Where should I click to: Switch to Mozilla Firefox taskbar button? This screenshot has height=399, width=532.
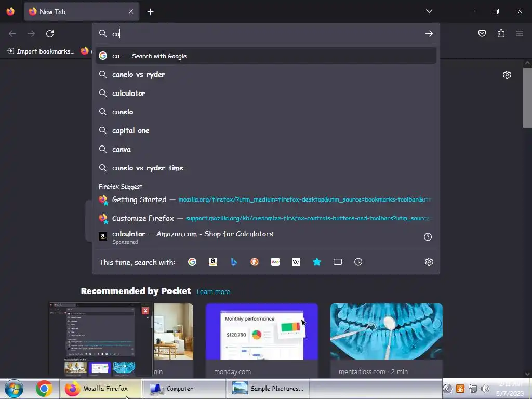[101, 389]
